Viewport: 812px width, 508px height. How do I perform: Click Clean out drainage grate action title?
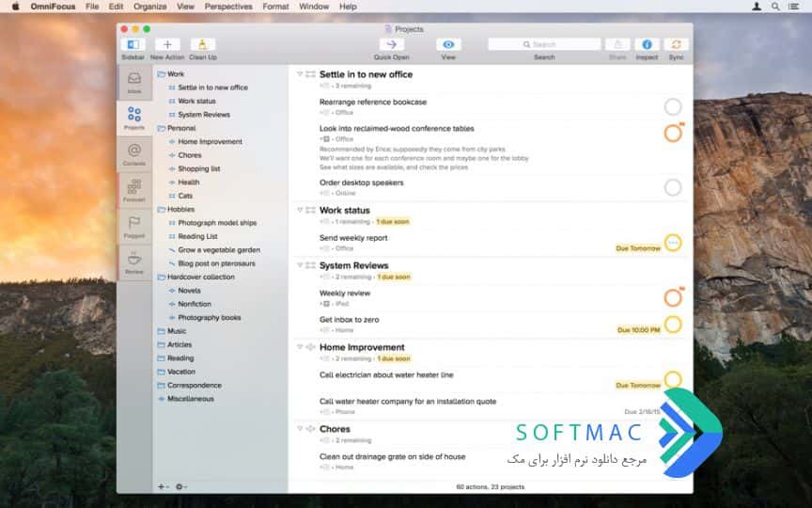click(393, 456)
